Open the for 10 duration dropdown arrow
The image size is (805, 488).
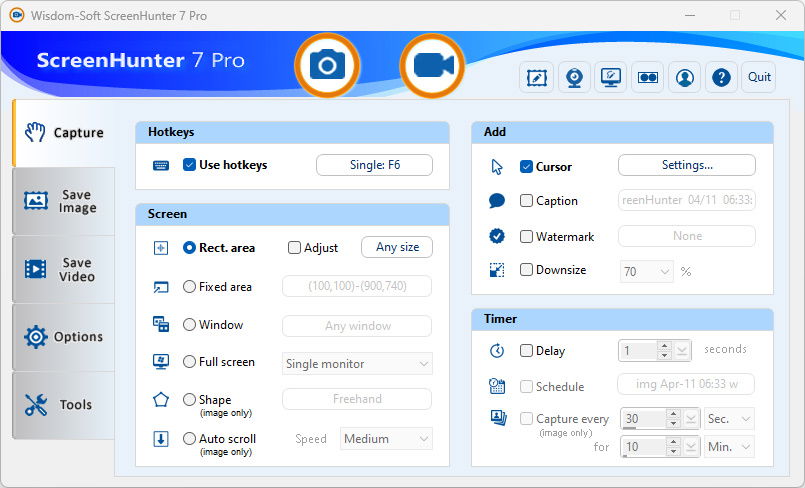coord(691,447)
